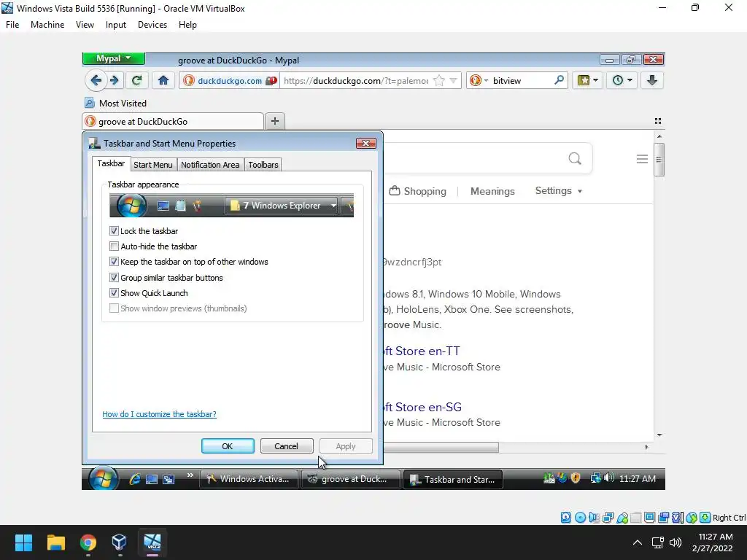The image size is (747, 560).
Task: Click the DuckDuckGo page search magnifier
Action: [x=575, y=158]
